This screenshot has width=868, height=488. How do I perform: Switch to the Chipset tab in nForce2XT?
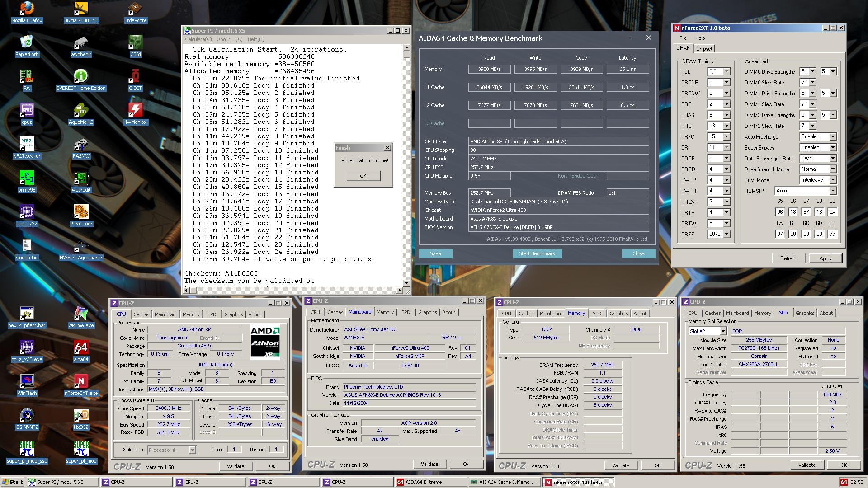click(704, 49)
